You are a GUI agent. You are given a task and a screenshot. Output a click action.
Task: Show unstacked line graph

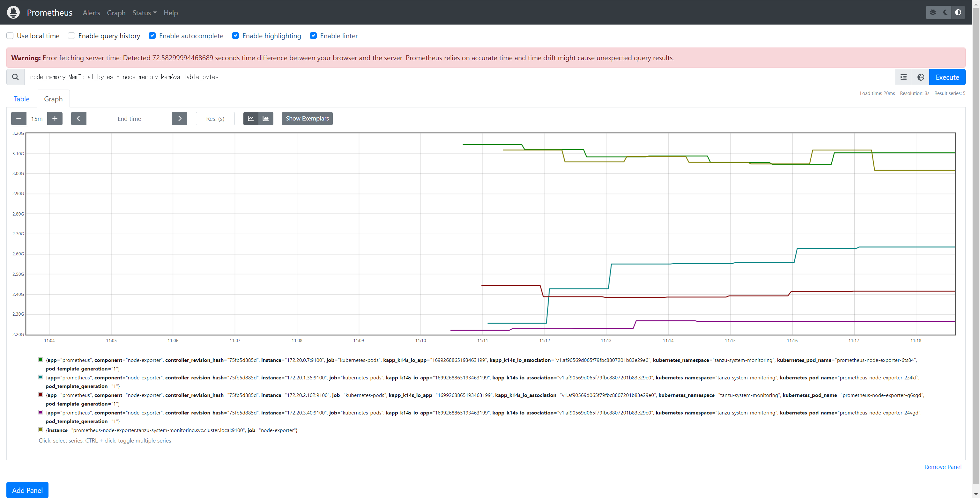(251, 119)
